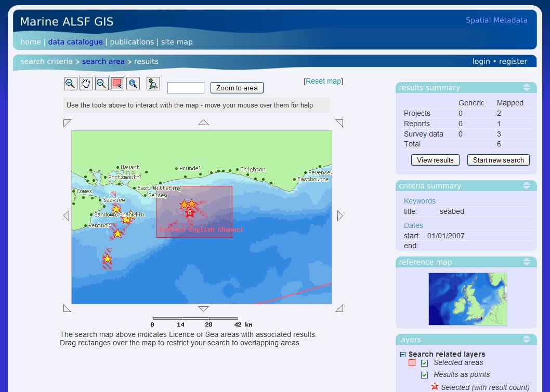
Task: Select the zoom out map tool
Action: [102, 84]
